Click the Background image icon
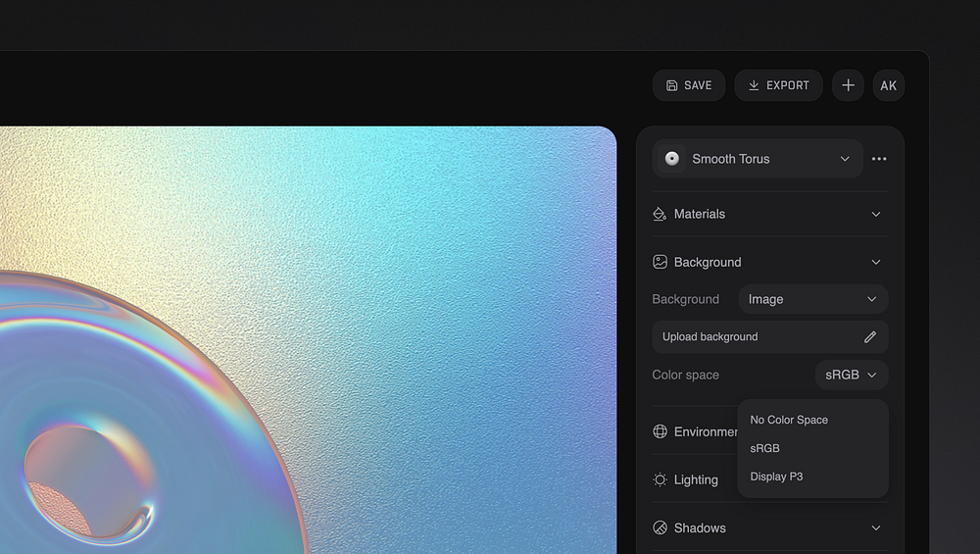The width and height of the screenshot is (980, 554). (660, 262)
